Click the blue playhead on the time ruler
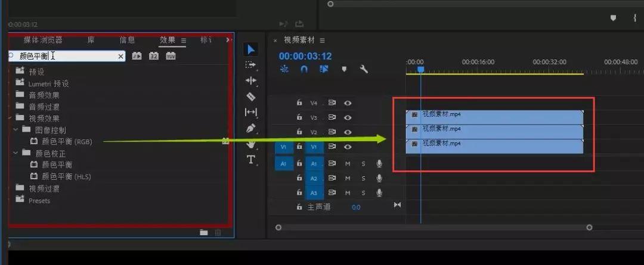This screenshot has height=265, width=644. pos(420,70)
